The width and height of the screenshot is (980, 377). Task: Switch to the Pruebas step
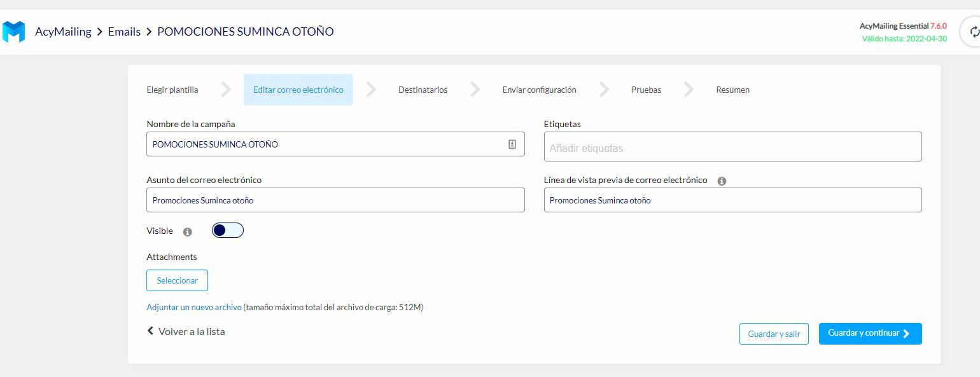(x=646, y=90)
